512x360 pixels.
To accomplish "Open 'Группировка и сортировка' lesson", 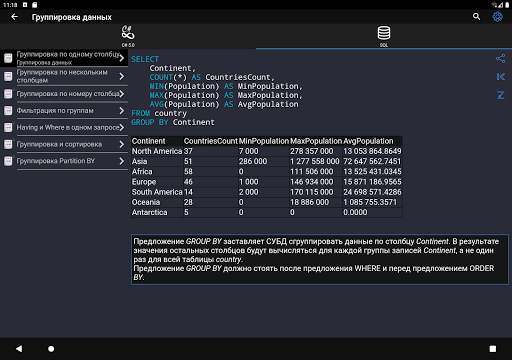I will tap(64, 144).
